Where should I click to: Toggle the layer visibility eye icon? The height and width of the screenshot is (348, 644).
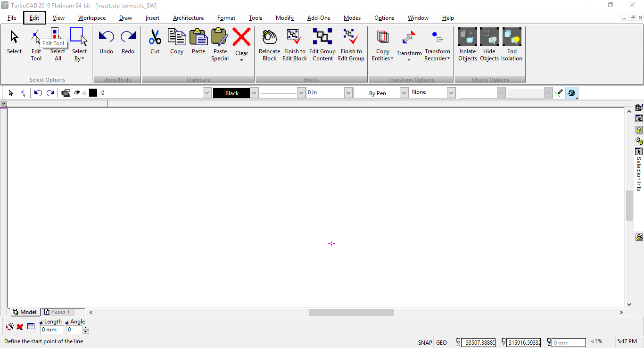pos(77,93)
